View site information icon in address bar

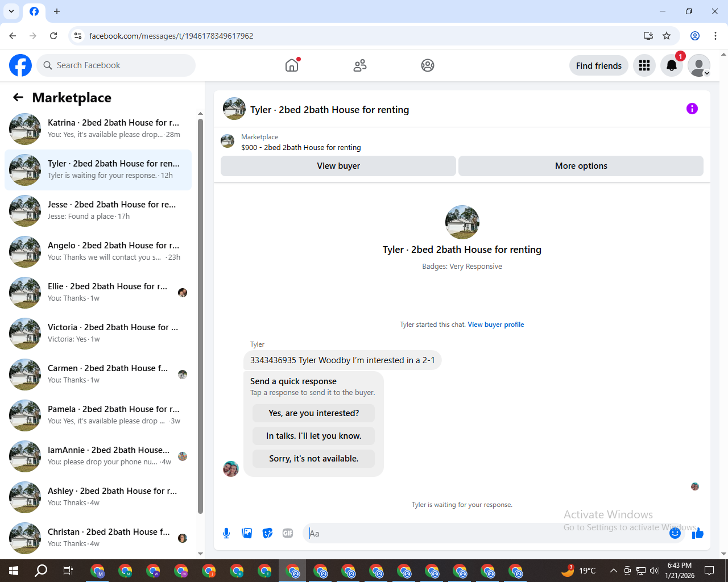78,36
